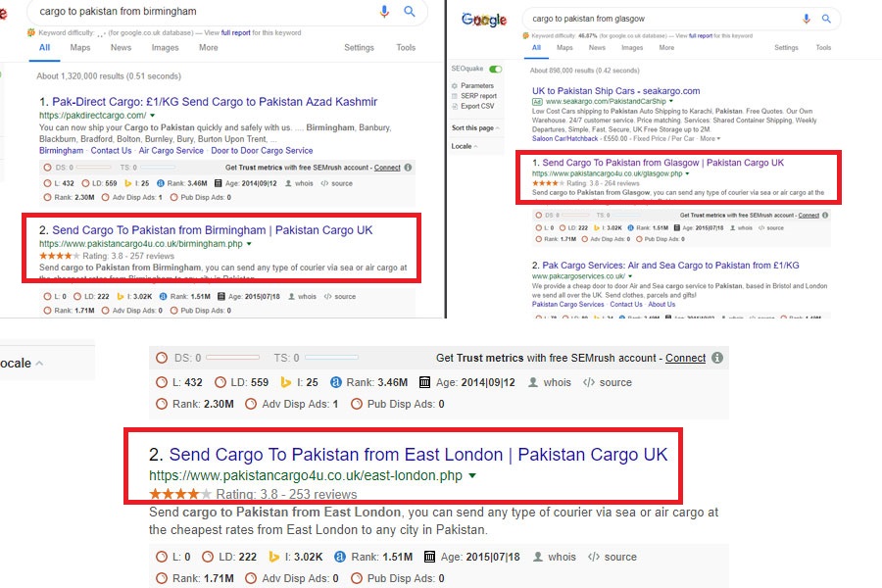Click the Google logo
The height and width of the screenshot is (588, 882).
(484, 20)
